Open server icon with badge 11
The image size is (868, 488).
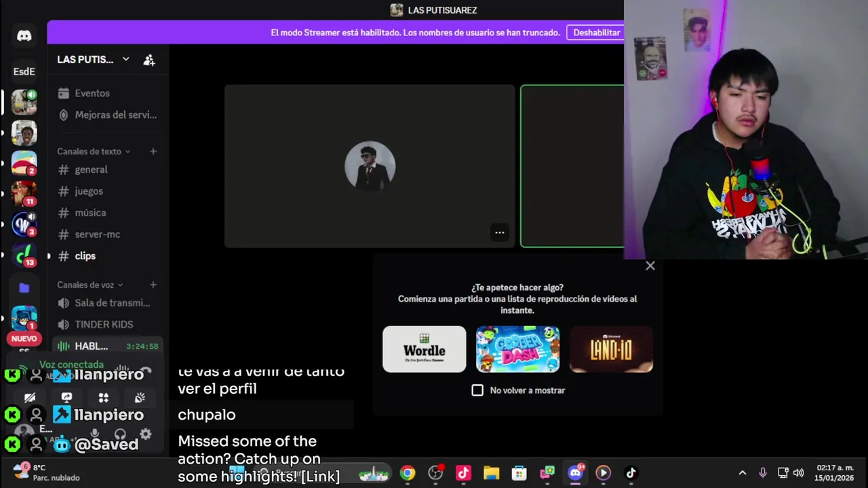(24, 193)
